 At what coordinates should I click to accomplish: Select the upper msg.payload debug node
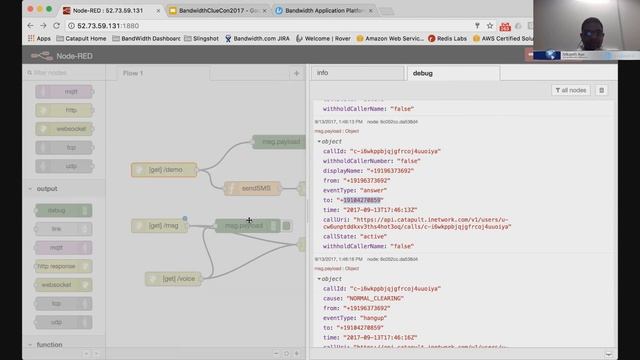279,142
